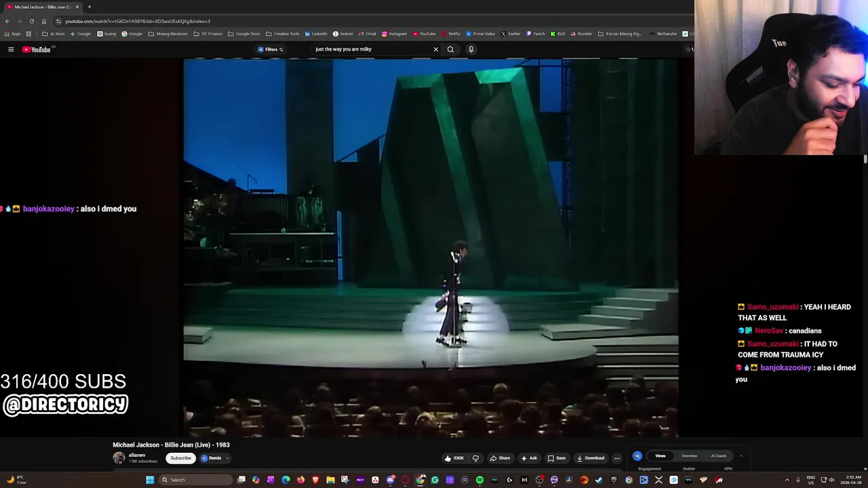Image resolution: width=868 pixels, height=488 pixels.
Task: Go to the YouTube home logo
Action: (x=37, y=49)
